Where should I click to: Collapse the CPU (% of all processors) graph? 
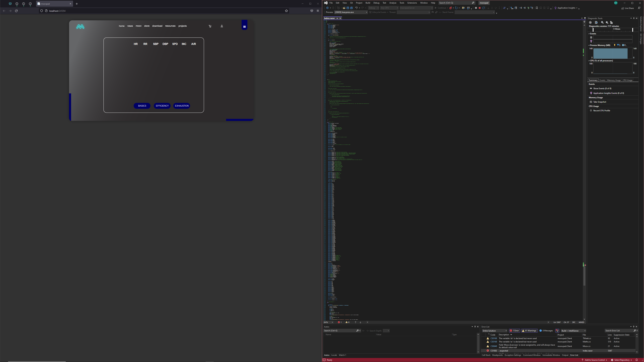(589, 61)
